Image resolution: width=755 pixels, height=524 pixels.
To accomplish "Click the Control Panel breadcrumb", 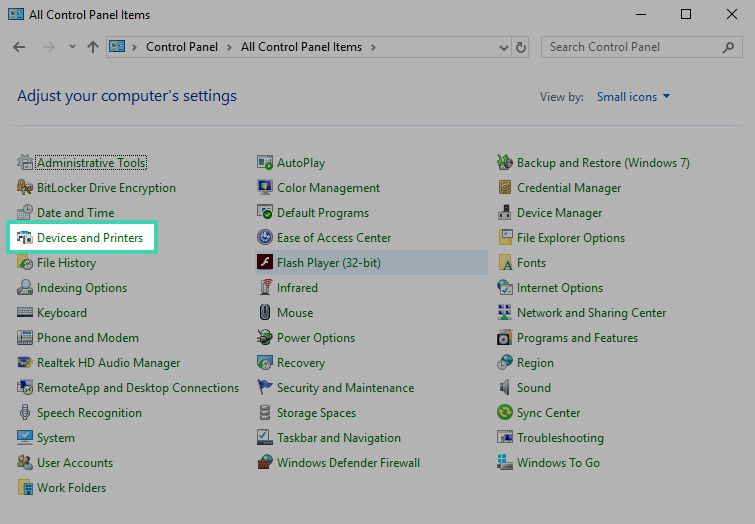I will click(182, 47).
